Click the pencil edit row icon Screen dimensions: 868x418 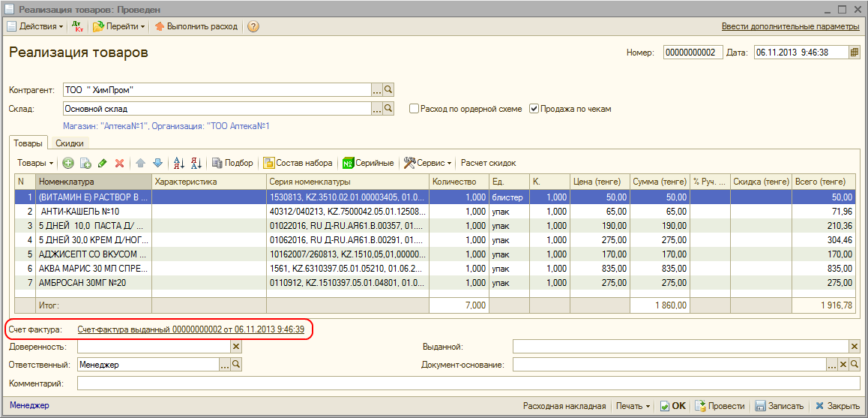click(x=102, y=163)
